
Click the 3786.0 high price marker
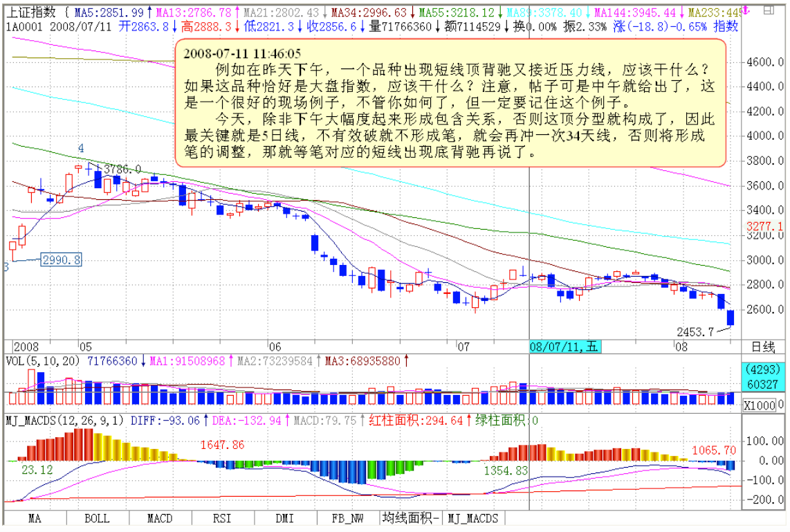click(122, 169)
